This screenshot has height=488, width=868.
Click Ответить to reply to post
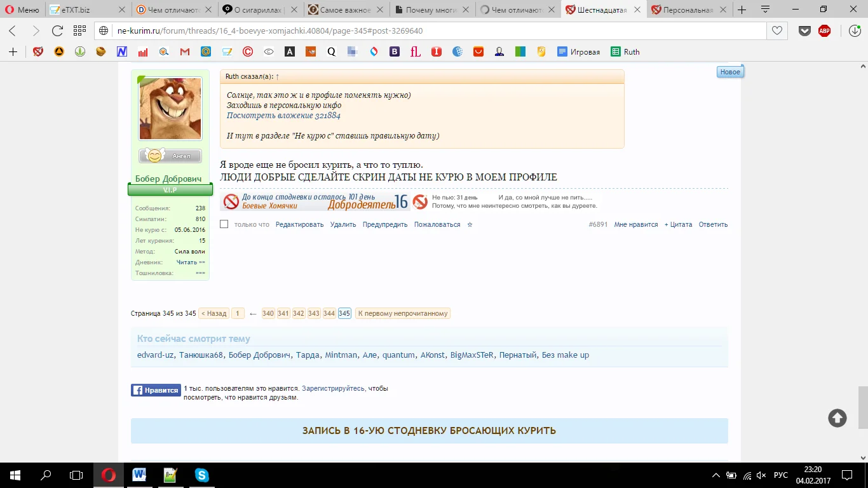point(713,224)
